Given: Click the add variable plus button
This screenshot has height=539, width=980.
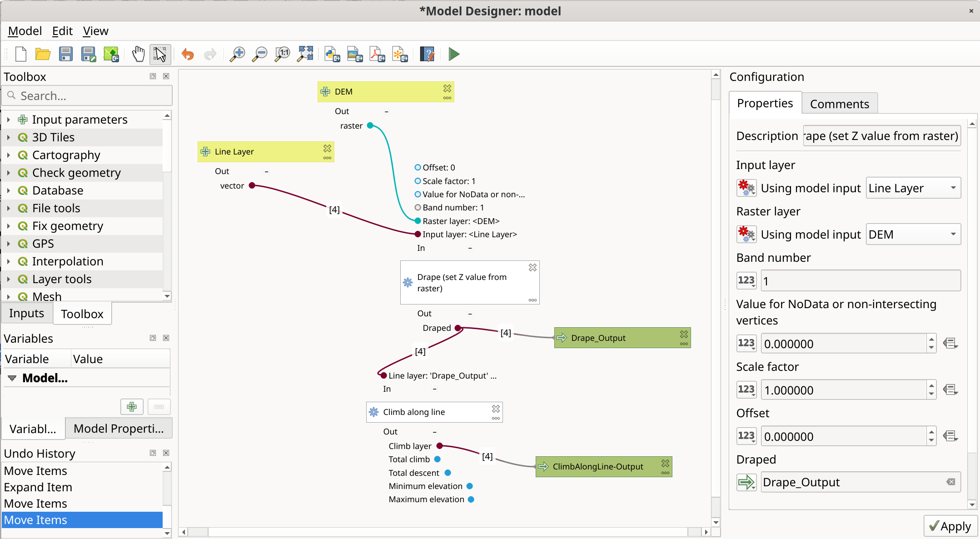Looking at the screenshot, I should [132, 406].
